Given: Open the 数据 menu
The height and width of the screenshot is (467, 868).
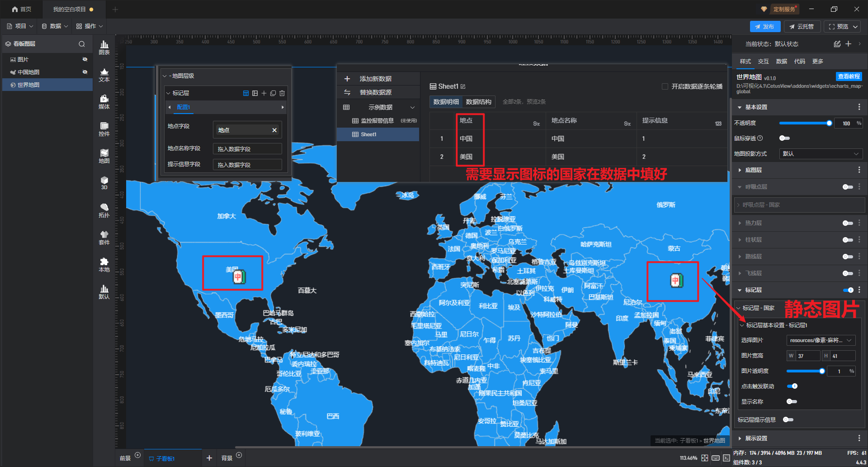Looking at the screenshot, I should [x=55, y=26].
